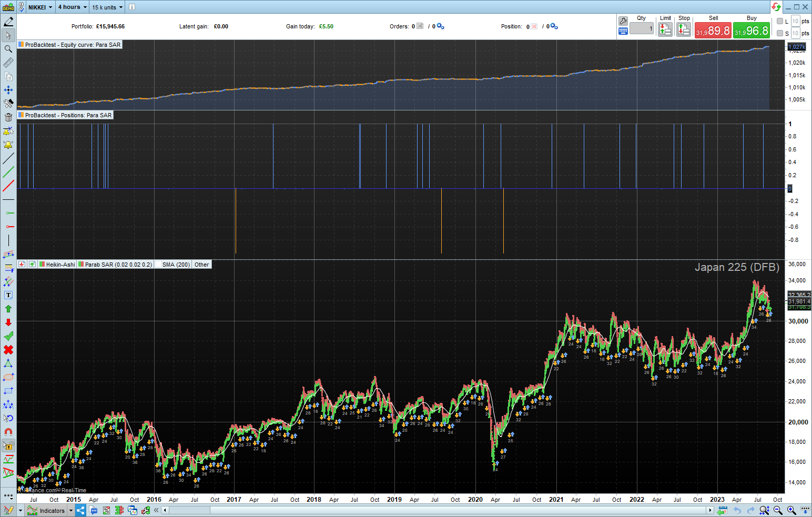812x517 pixels.
Task: Select the zoom magnifier tool in left toolbar
Action: click(x=8, y=49)
